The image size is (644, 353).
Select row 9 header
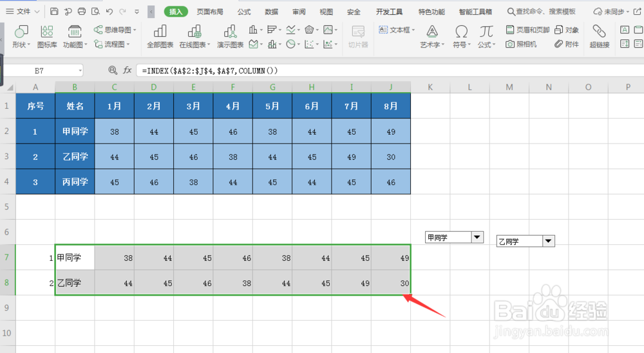[x=7, y=308]
